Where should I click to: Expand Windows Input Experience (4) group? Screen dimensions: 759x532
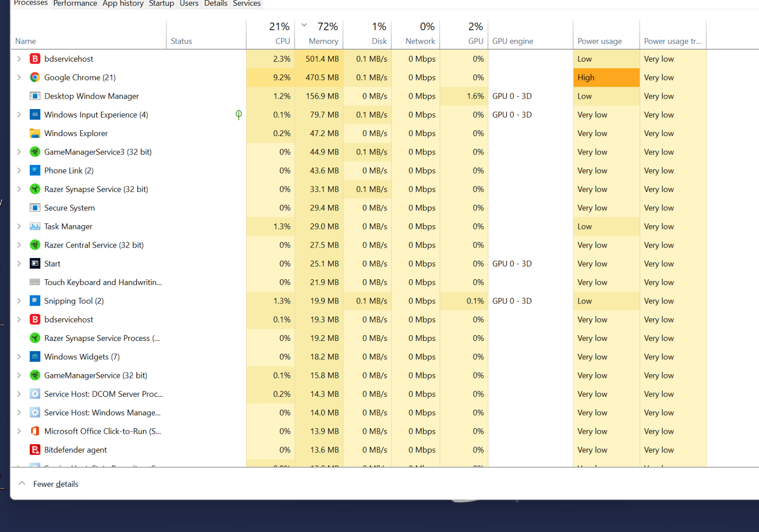[x=19, y=115]
